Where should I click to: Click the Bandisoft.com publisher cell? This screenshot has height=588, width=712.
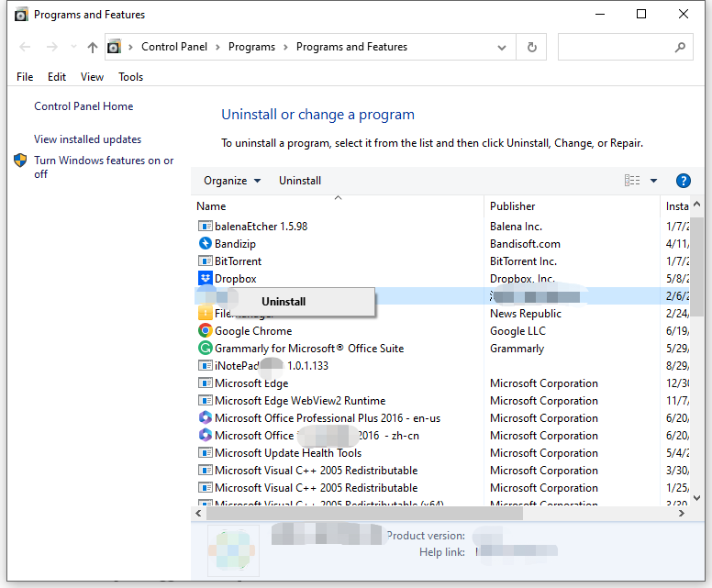click(x=525, y=244)
